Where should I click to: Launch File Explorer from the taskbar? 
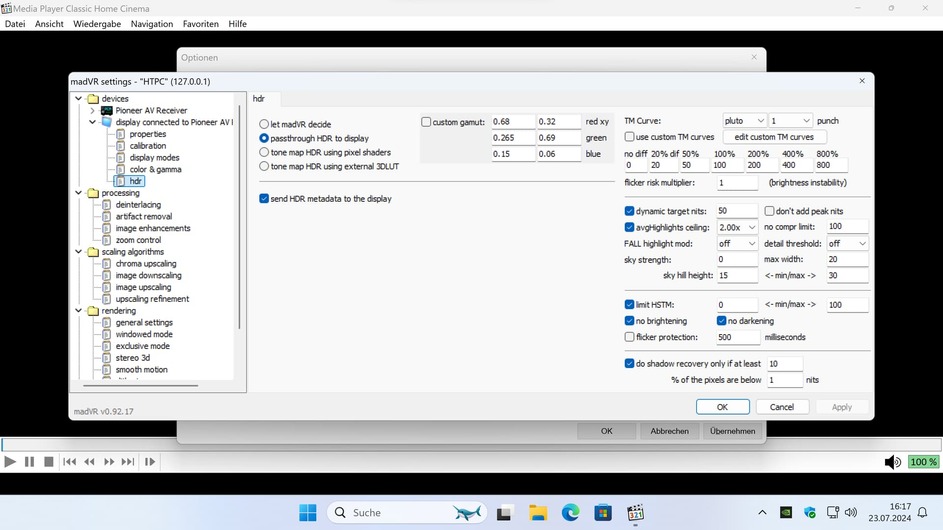(x=538, y=513)
